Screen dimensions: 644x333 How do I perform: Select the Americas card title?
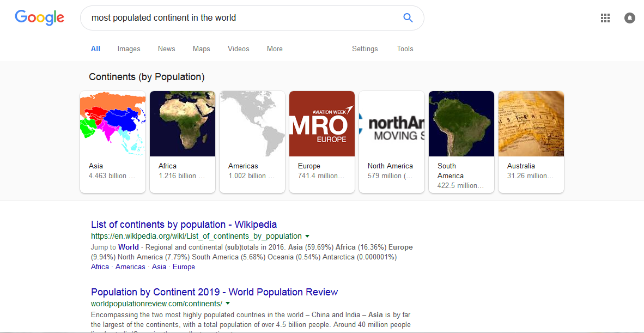click(x=243, y=166)
